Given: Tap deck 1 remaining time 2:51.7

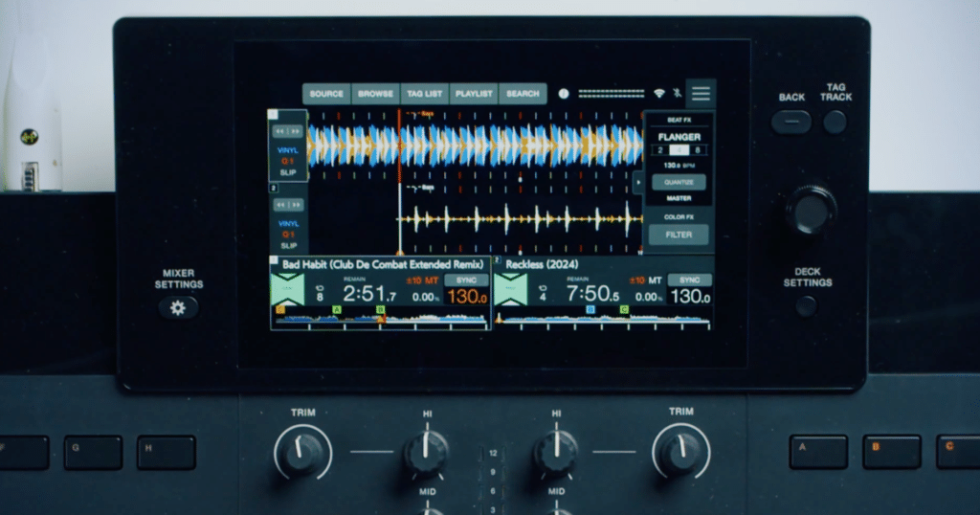Looking at the screenshot, I should pos(368,295).
